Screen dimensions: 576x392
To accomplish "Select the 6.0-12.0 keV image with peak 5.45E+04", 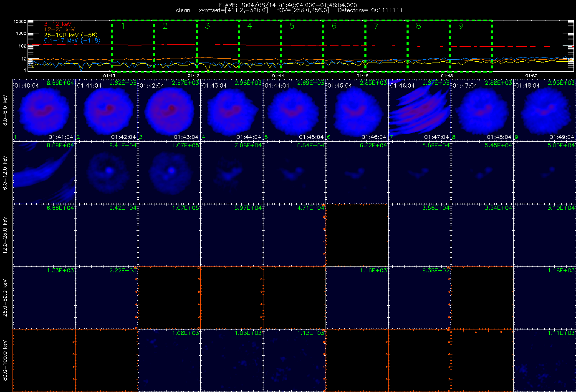I will [483, 173].
